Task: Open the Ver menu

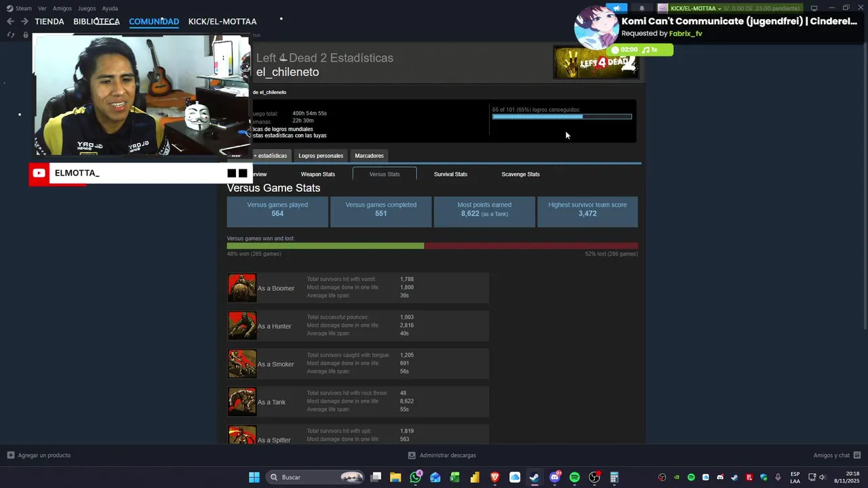Action: point(42,8)
